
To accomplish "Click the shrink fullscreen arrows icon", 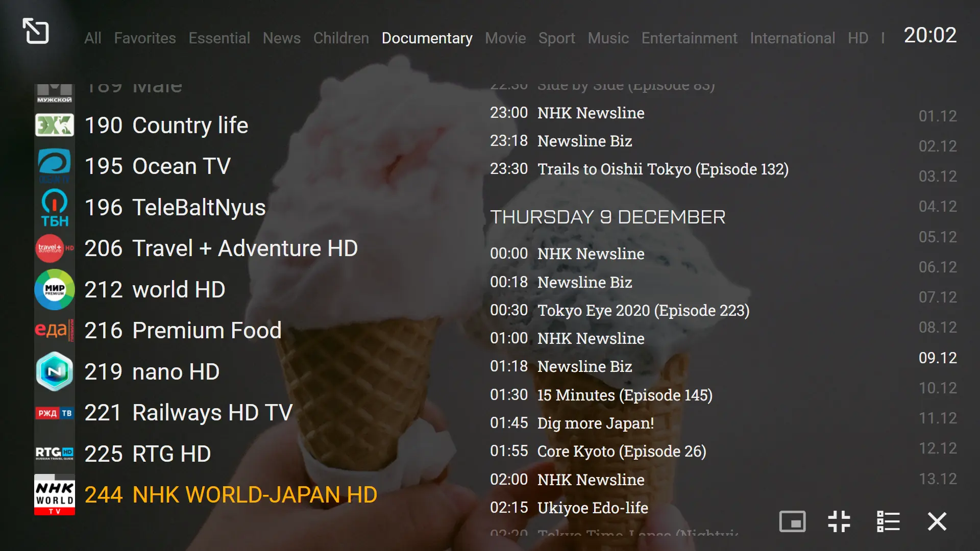I will click(839, 521).
